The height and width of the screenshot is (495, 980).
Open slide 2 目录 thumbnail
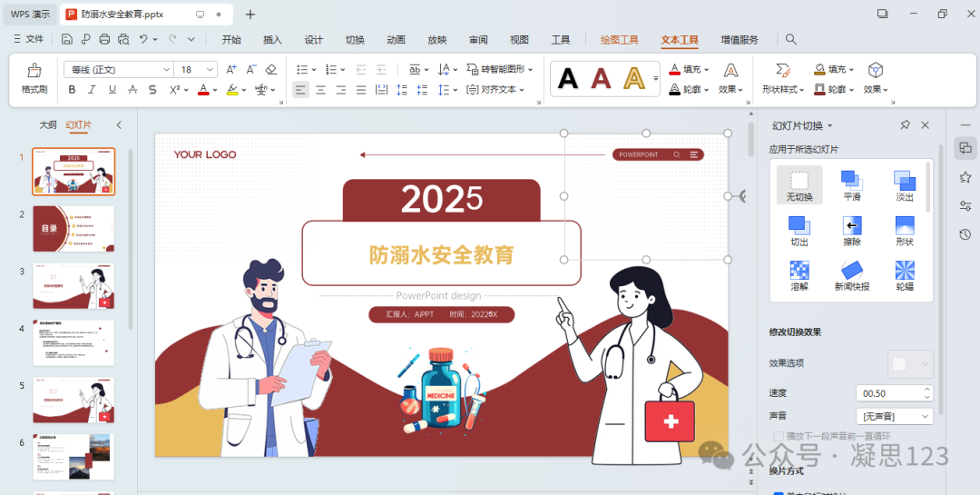[x=73, y=228]
